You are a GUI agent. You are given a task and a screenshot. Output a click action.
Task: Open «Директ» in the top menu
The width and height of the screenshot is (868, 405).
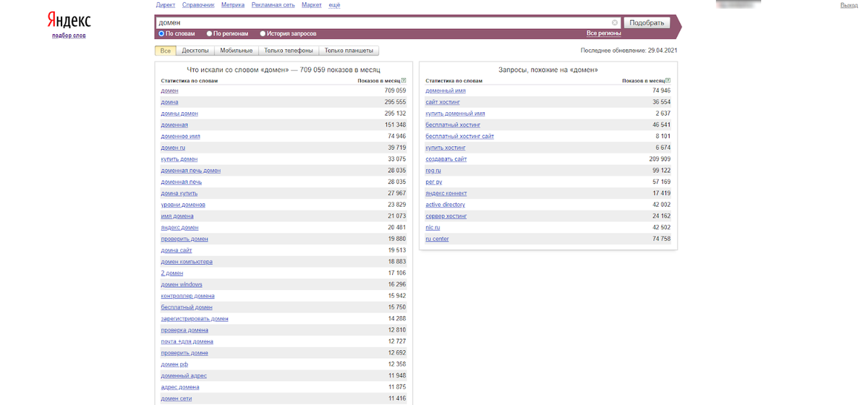tap(166, 5)
